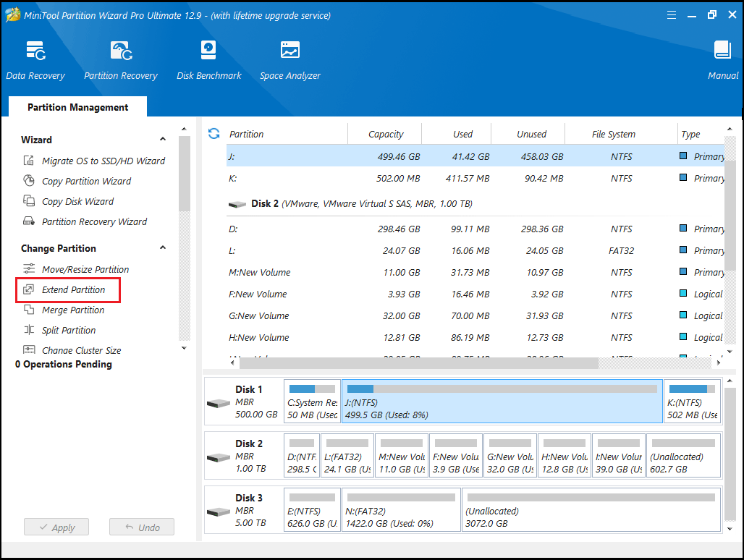744x560 pixels.
Task: Click the Copy Partition Wizard icon
Action: click(29, 181)
